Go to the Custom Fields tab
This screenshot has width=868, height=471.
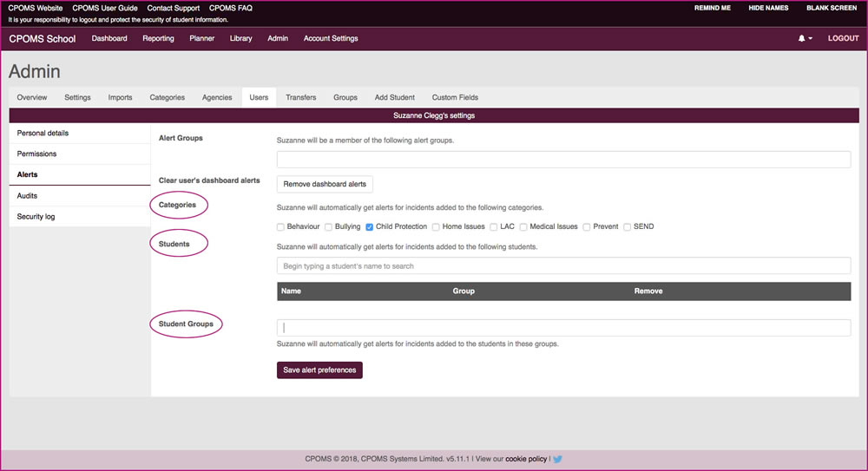click(x=455, y=97)
